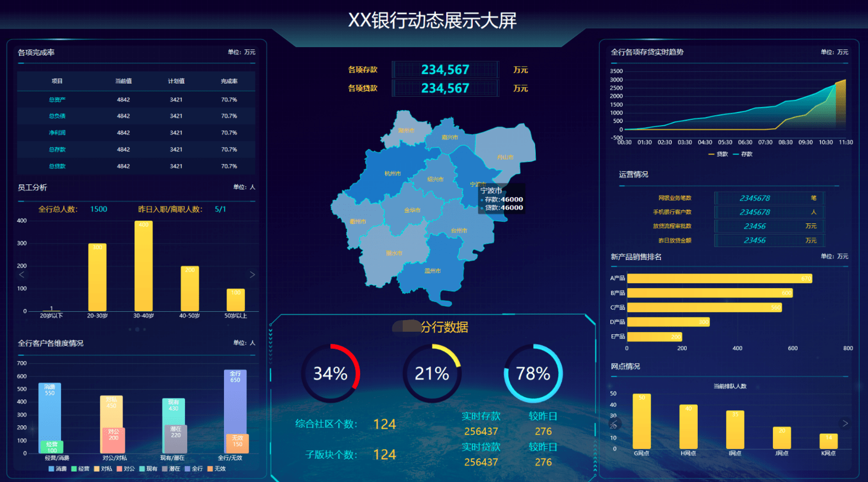Image resolution: width=868 pixels, height=482 pixels.
Task: Select 杭州市 region on the map
Action: tap(392, 173)
